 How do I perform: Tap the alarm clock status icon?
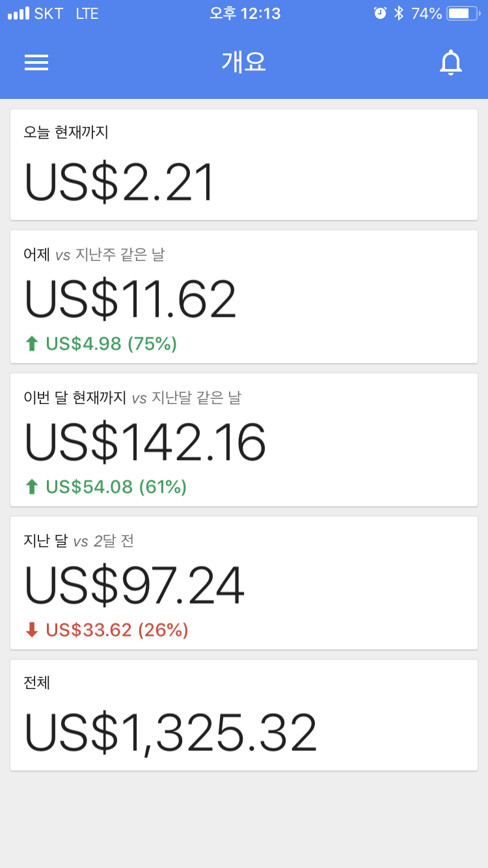coord(380,14)
